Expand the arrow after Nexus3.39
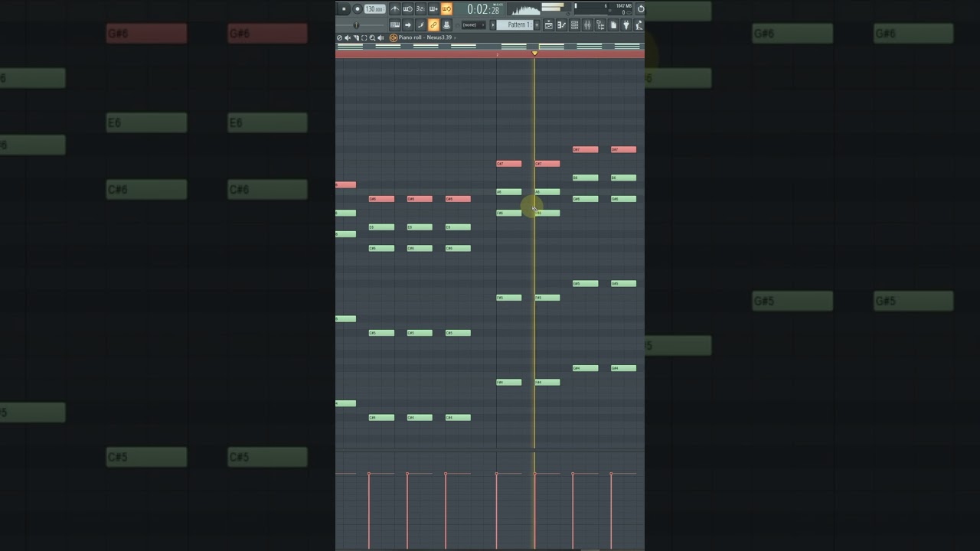The height and width of the screenshot is (551, 980). coord(456,37)
